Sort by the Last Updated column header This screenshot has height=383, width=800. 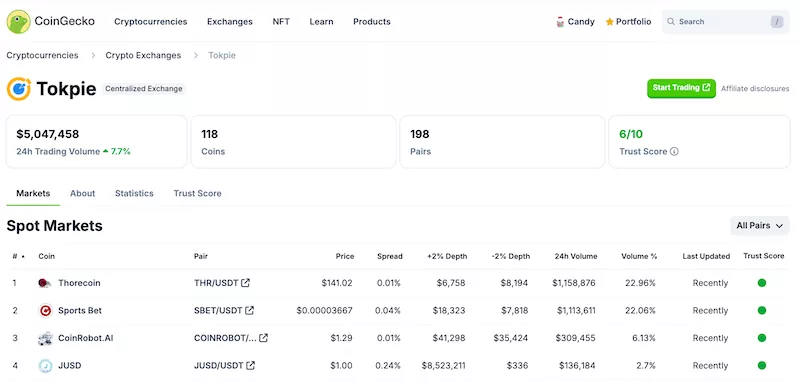point(706,257)
